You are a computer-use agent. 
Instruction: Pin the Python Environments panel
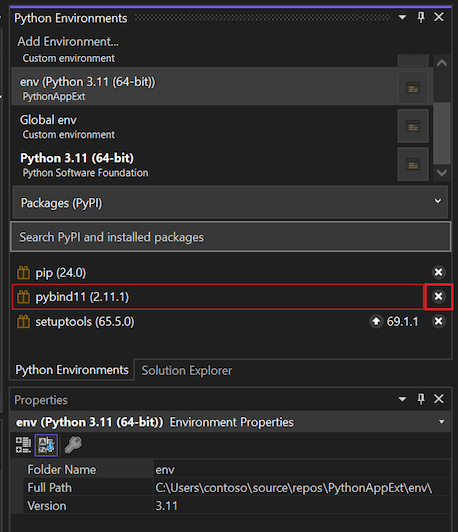coord(421,17)
